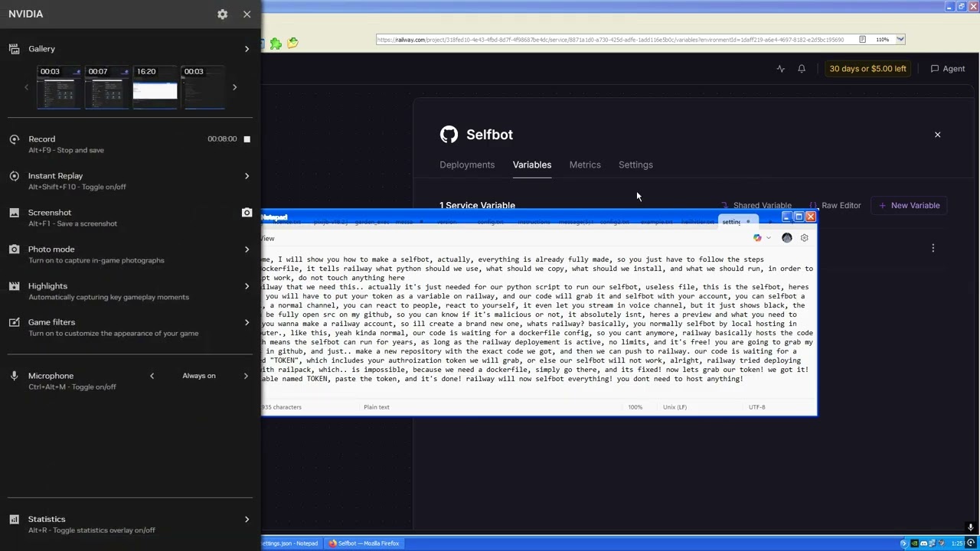Open the address bar dropdown arrow
Viewport: 980px width, 551px height.
pyautogui.click(x=900, y=39)
